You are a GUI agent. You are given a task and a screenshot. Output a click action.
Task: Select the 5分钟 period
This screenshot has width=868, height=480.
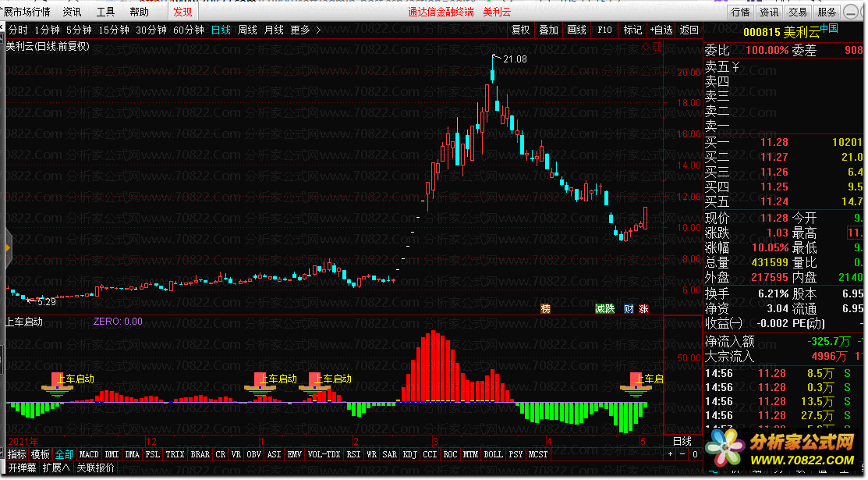click(x=79, y=30)
